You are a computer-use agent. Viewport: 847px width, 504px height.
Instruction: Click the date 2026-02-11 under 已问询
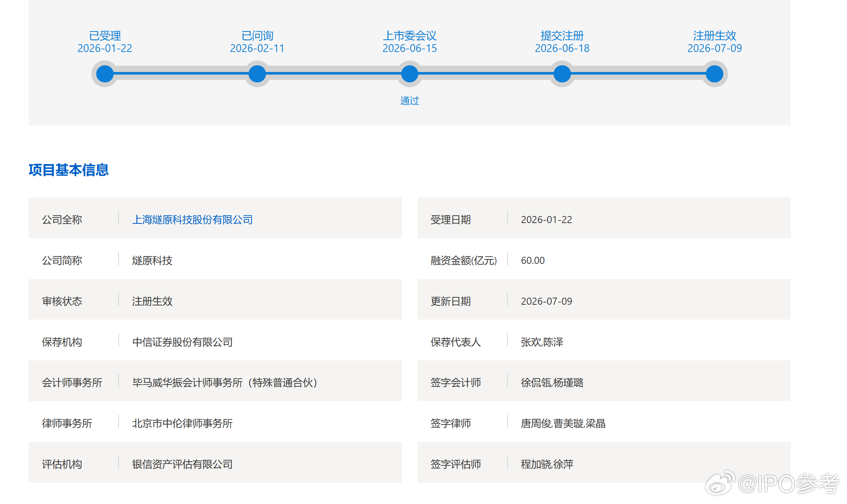pos(257,48)
